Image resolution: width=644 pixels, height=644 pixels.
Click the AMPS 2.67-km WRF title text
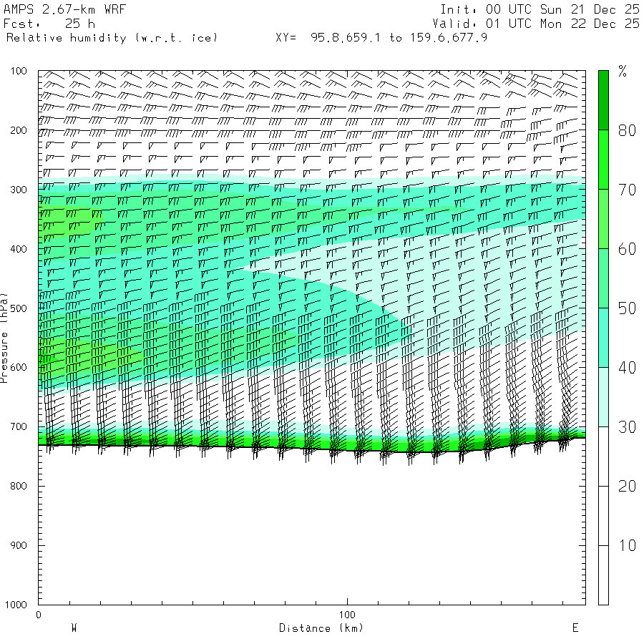tap(64, 9)
